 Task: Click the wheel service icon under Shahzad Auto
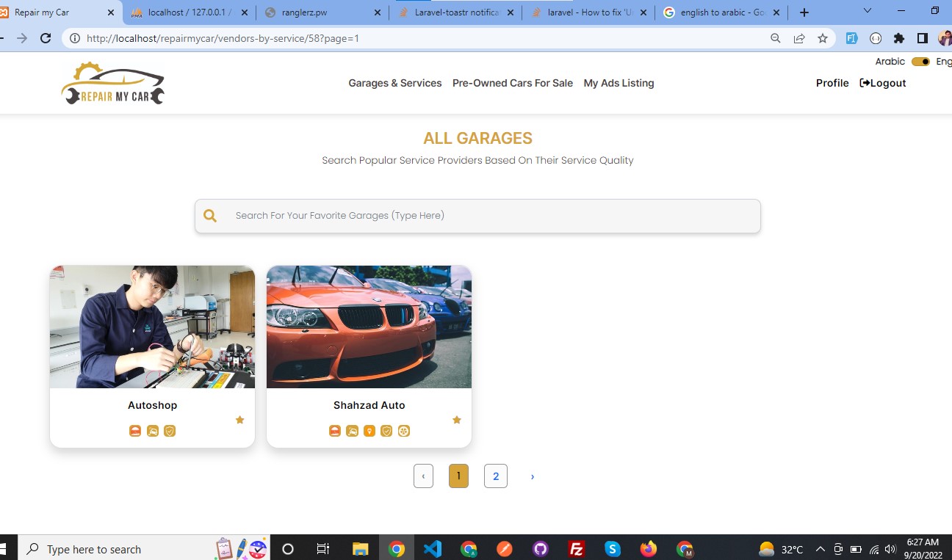pos(403,431)
